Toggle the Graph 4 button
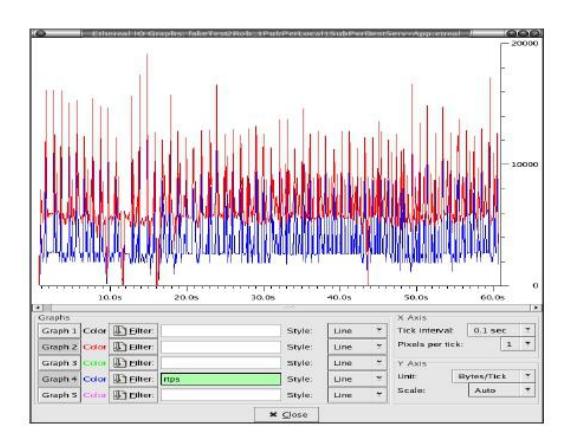The width and height of the screenshot is (571, 447). [59, 379]
